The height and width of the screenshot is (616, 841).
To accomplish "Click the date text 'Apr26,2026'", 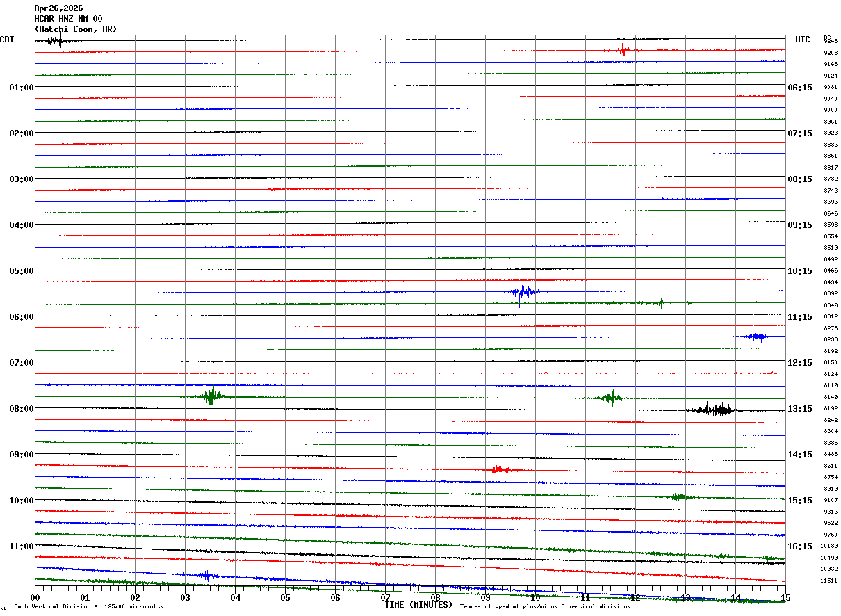I will (58, 8).
